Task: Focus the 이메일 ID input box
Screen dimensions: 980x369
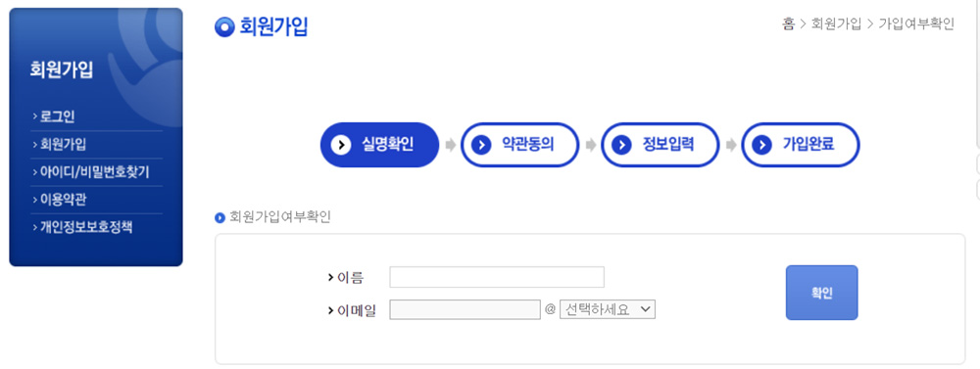Action: point(465,309)
